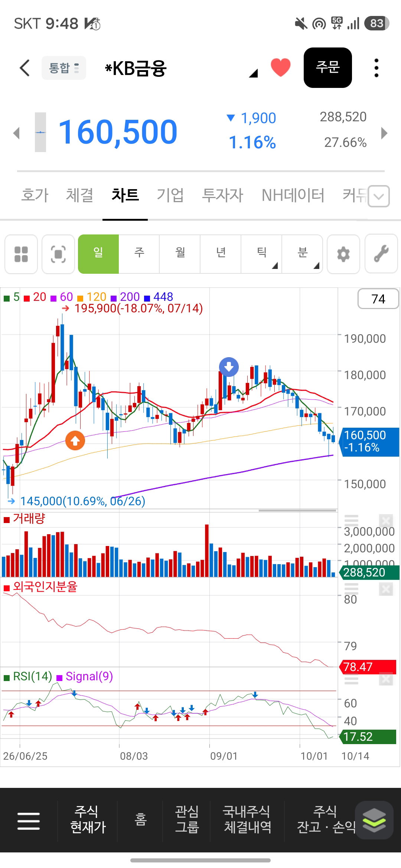The height and width of the screenshot is (868, 401).
Task: Open the three-dot more options menu
Action: pos(376,68)
